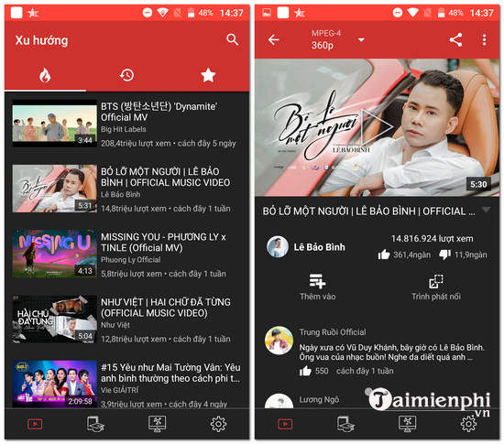The height and width of the screenshot is (444, 504).
Task: Open settings gear in right bottom bar
Action: coord(468,424)
